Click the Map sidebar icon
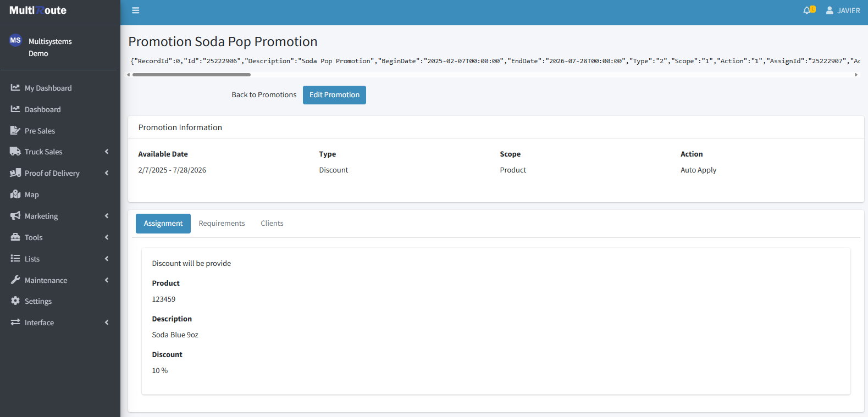The height and width of the screenshot is (417, 868). click(x=15, y=194)
